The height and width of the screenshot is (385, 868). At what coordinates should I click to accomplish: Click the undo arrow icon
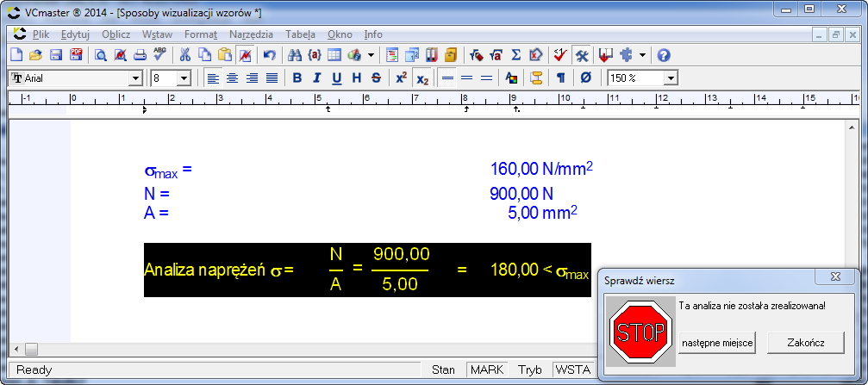pyautogui.click(x=269, y=55)
